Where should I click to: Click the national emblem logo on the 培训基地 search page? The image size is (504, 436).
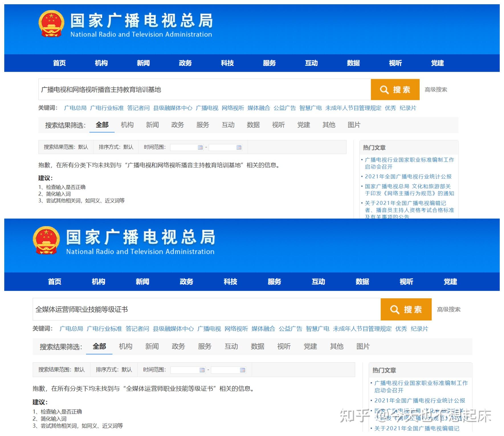coord(51,24)
